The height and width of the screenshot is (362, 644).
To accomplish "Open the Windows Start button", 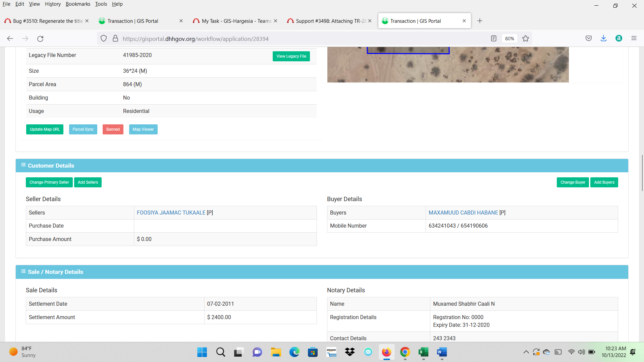I will pyautogui.click(x=202, y=352).
